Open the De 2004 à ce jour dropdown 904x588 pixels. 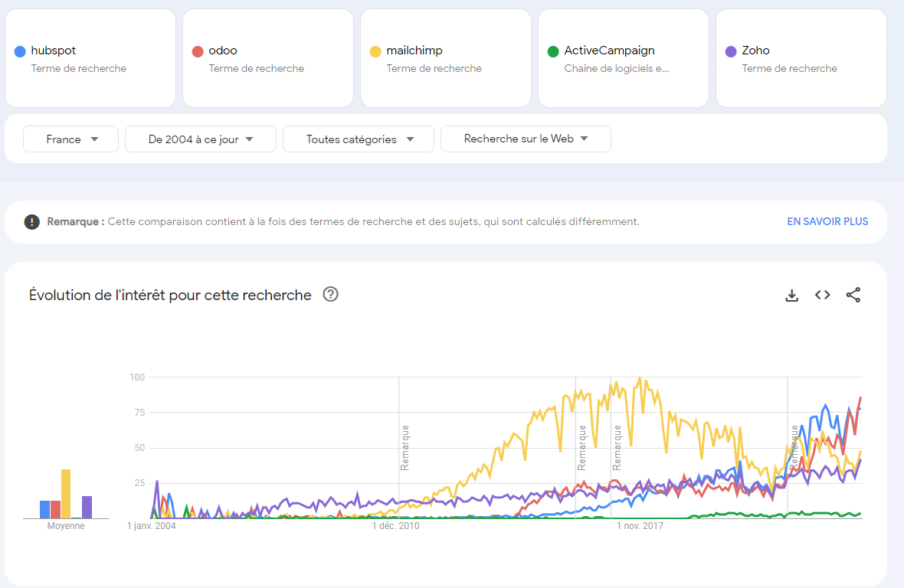[201, 139]
